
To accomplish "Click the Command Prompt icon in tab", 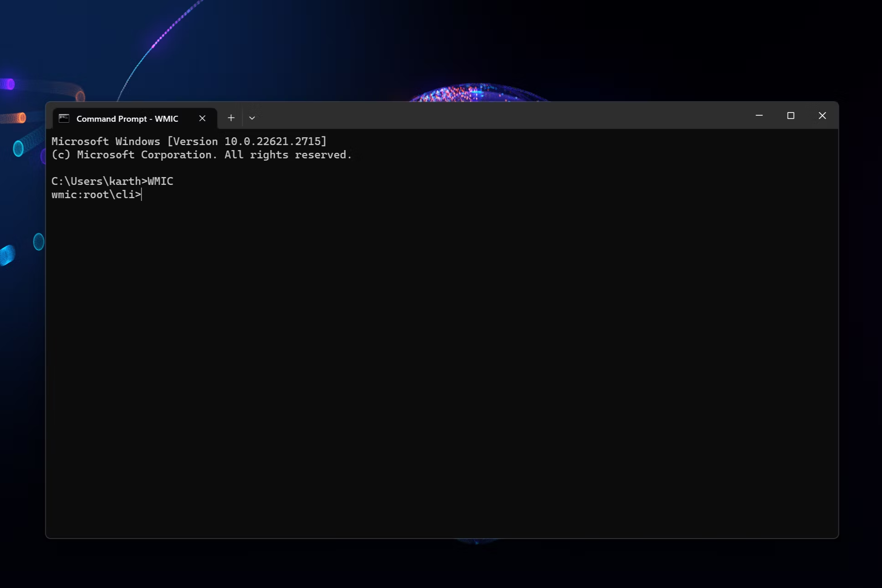I will [x=64, y=119].
